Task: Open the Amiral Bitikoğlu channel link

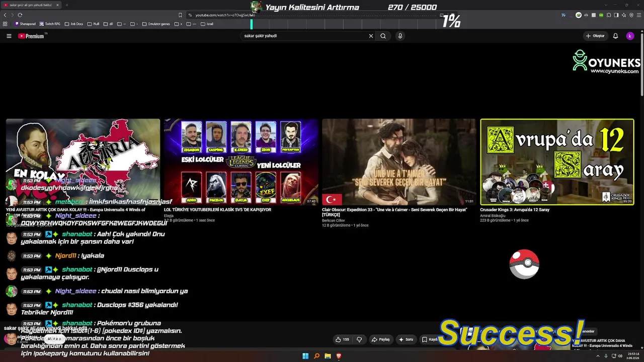Action: pos(493,216)
